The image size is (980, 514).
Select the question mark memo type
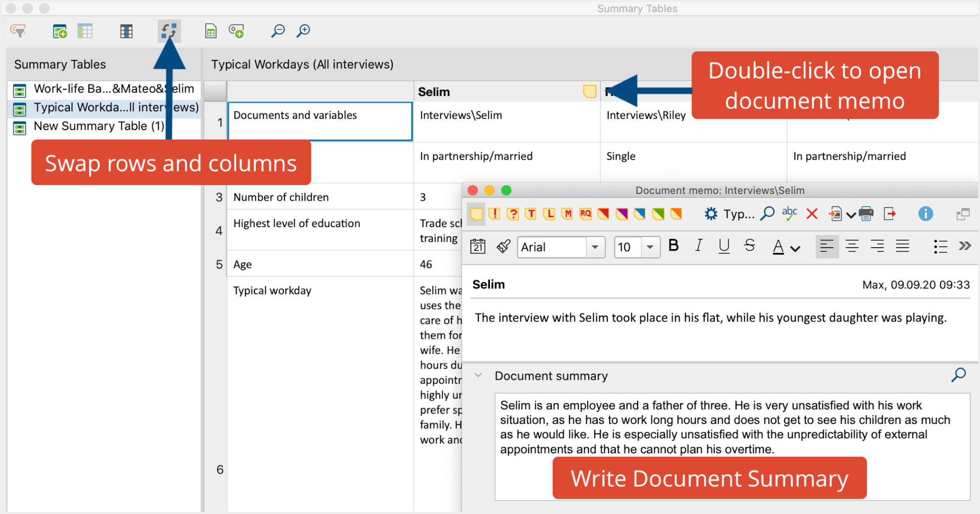(x=513, y=214)
